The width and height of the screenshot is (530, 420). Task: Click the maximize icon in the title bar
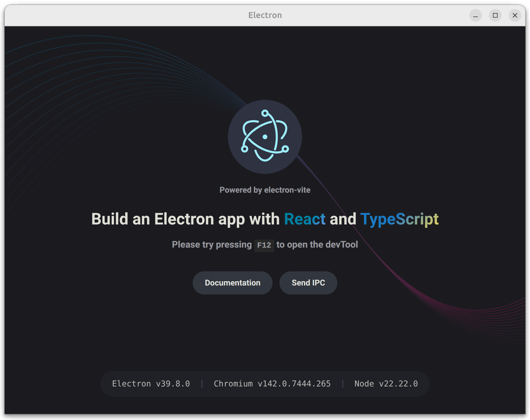pos(495,15)
